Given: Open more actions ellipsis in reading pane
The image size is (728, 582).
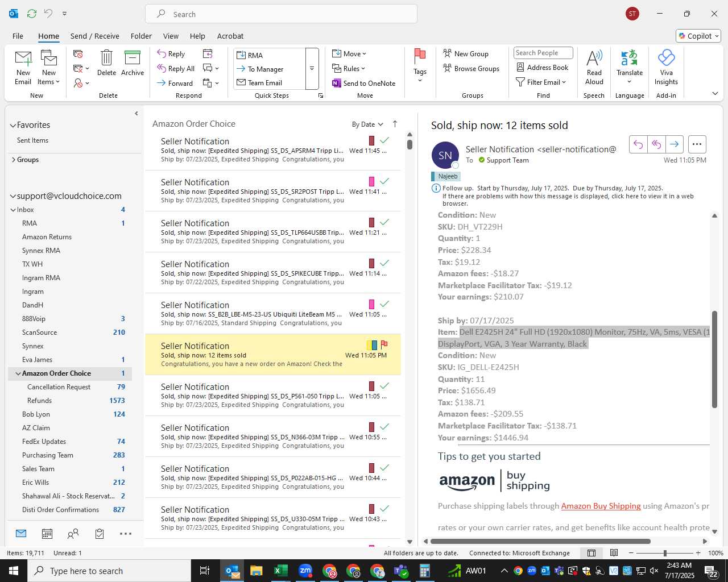Looking at the screenshot, I should tap(697, 144).
